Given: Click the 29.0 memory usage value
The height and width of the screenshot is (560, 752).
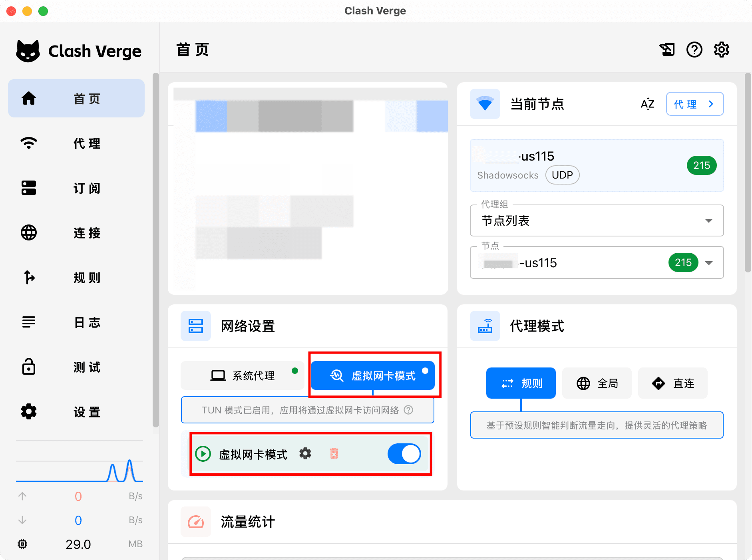Looking at the screenshot, I should pos(78,544).
